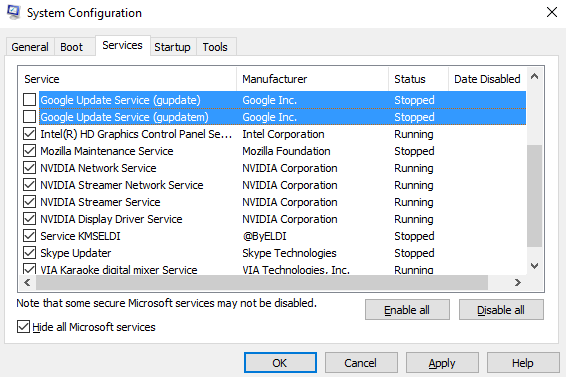Sort by the Status column header
Viewport: 566px width, 377px height.
pyautogui.click(x=418, y=79)
